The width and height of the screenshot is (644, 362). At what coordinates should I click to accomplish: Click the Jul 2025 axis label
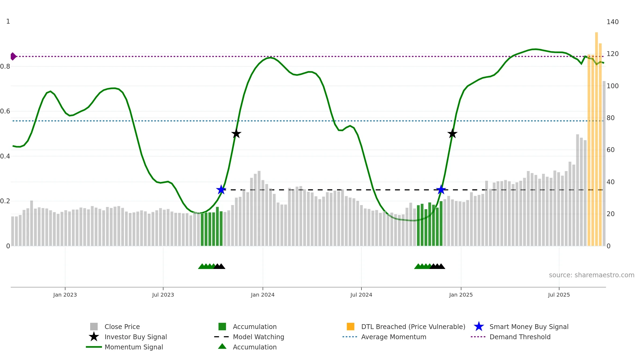pos(559,295)
